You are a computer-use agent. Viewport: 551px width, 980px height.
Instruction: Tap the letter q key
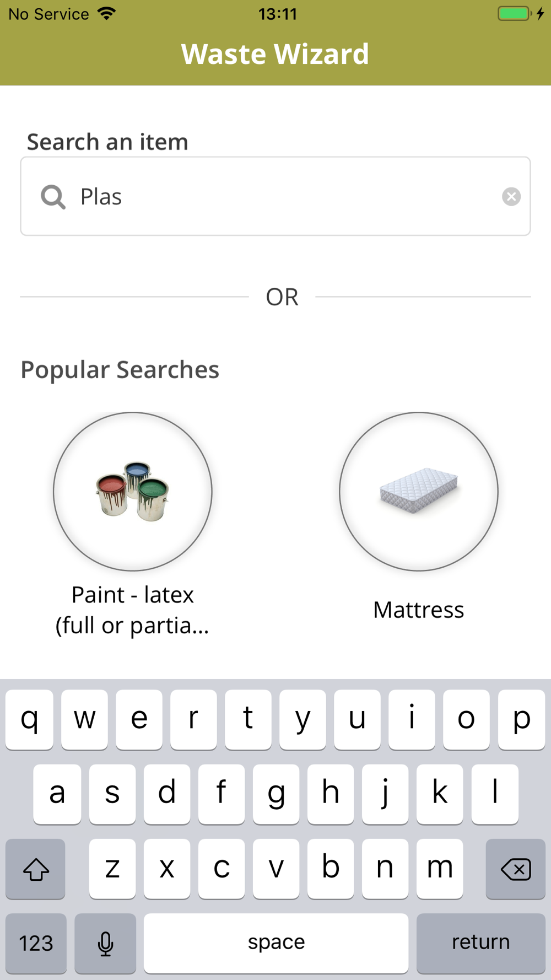(30, 719)
